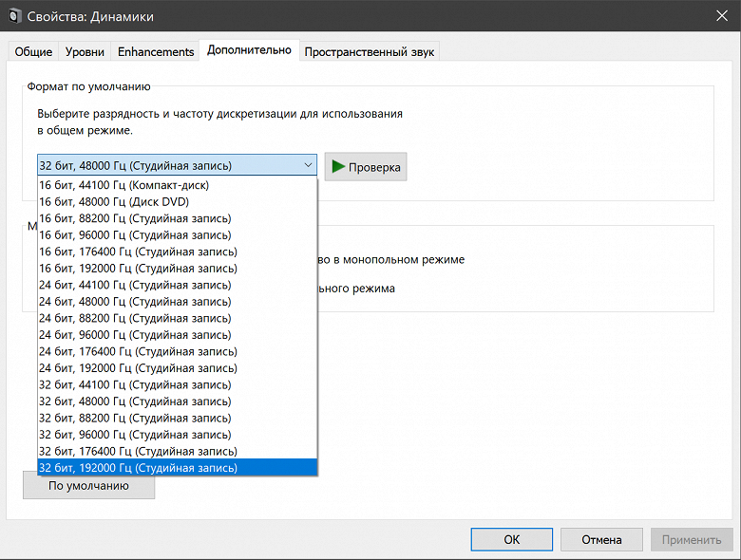Open the Пространственный звук tab
741x560 pixels.
coord(369,52)
